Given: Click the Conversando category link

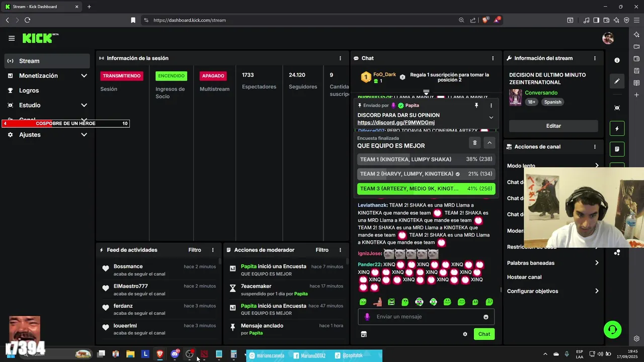Looking at the screenshot, I should click(541, 93).
